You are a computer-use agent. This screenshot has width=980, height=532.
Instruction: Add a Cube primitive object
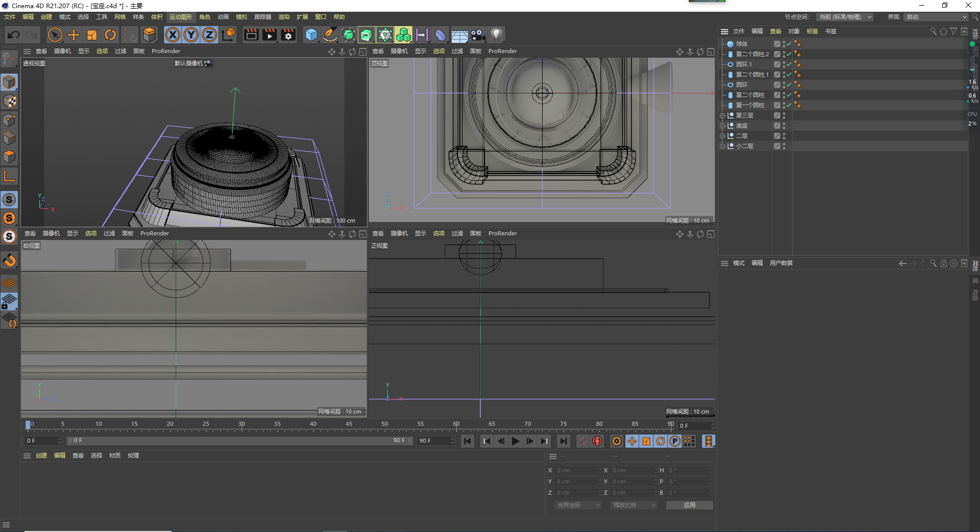click(x=311, y=35)
